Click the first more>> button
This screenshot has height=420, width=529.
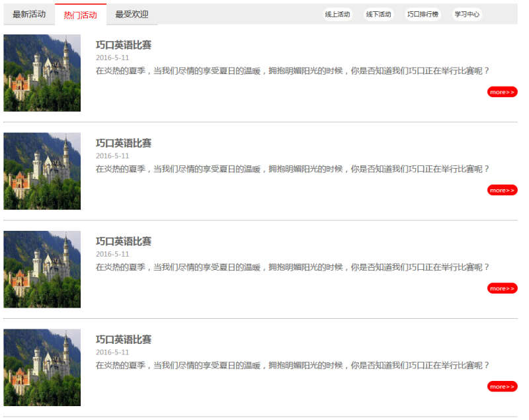point(501,92)
